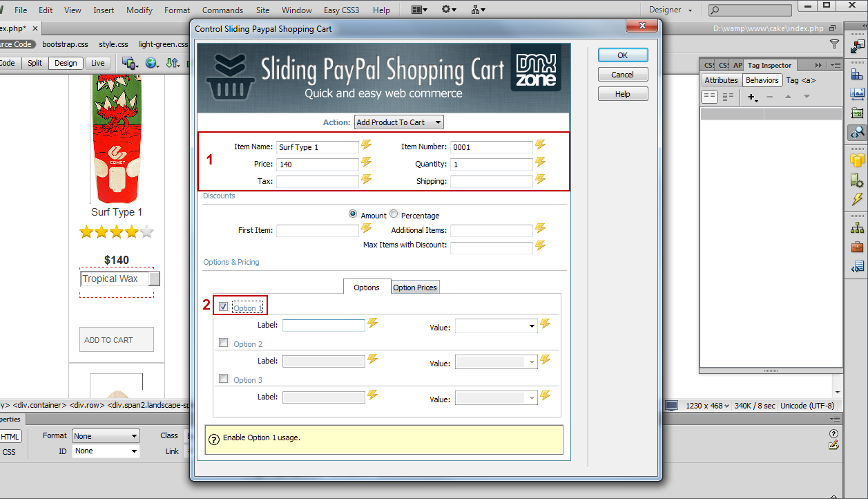Click the ADD TO CART button in design view
The height and width of the screenshot is (499, 868).
pos(117,339)
